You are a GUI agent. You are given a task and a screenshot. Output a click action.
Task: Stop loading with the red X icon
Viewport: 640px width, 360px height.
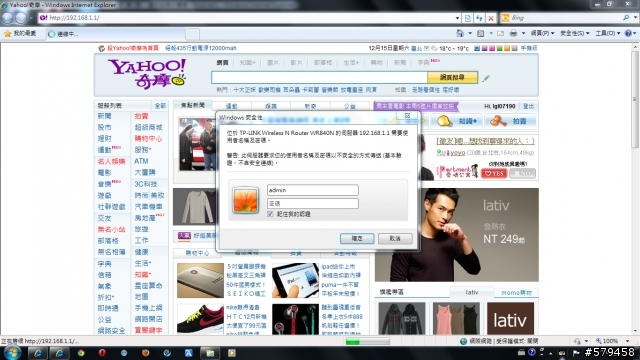pos(491,18)
